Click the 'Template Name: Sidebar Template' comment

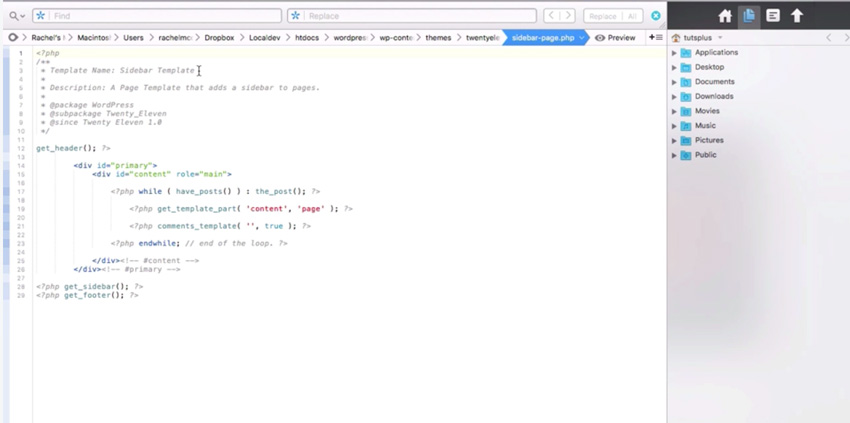(x=122, y=70)
